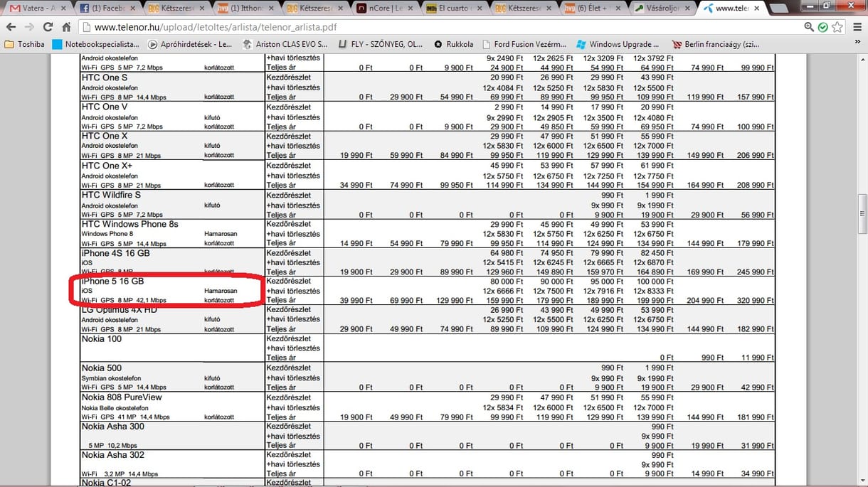Open the Rukkola bookmark

pyautogui.click(x=453, y=44)
